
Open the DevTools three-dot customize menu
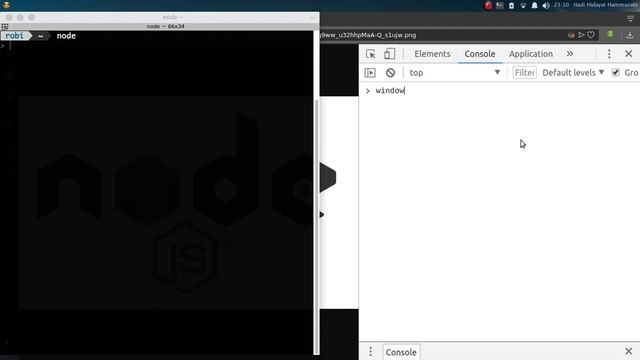609,54
